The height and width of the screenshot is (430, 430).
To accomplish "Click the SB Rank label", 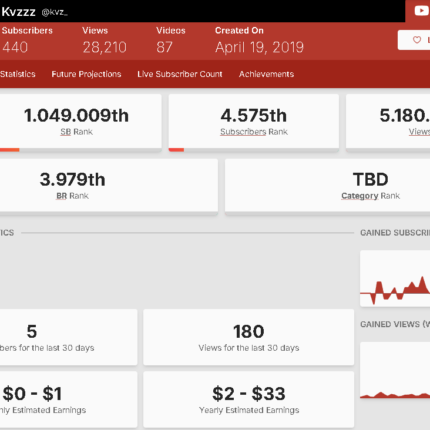I will pyautogui.click(x=76, y=132).
